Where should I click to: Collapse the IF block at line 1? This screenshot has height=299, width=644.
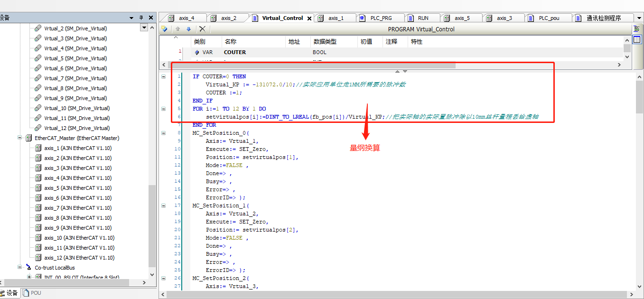[x=163, y=76]
